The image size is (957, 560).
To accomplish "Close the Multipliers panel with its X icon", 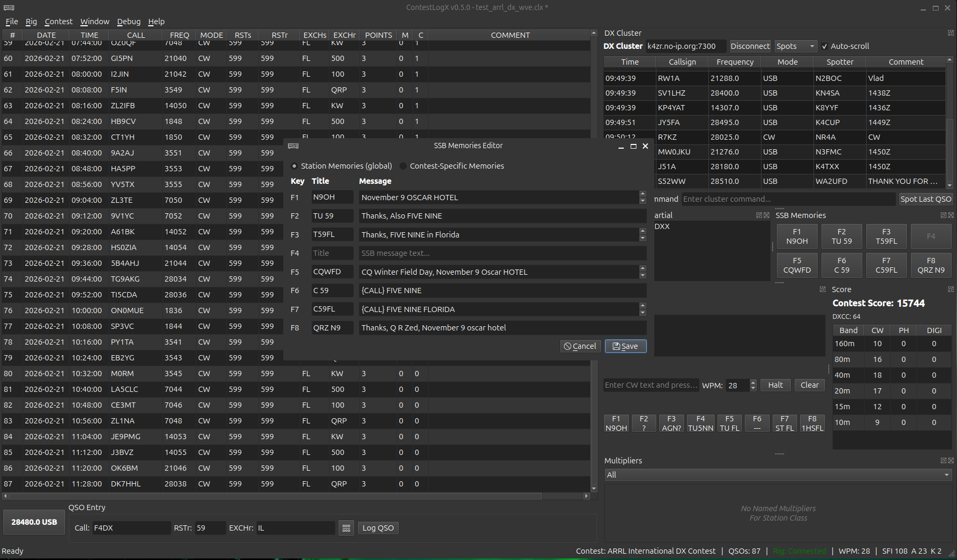I will tap(951, 460).
